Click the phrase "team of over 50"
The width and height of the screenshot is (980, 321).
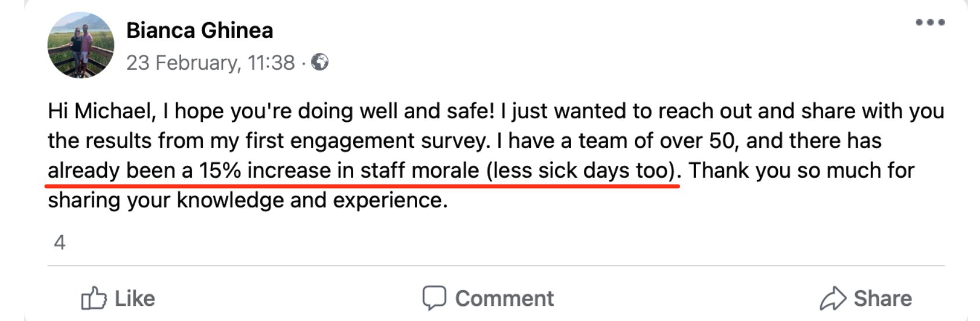coord(637,141)
